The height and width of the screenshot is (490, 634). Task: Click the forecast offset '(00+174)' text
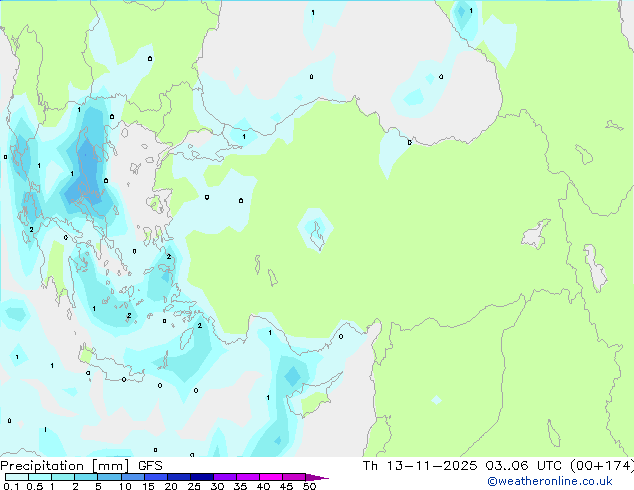[x=602, y=466]
